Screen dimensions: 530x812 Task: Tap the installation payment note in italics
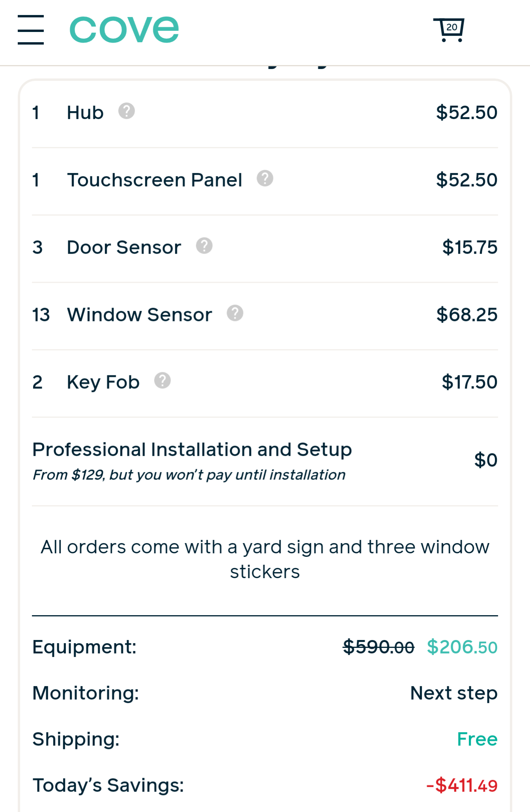coord(189,475)
